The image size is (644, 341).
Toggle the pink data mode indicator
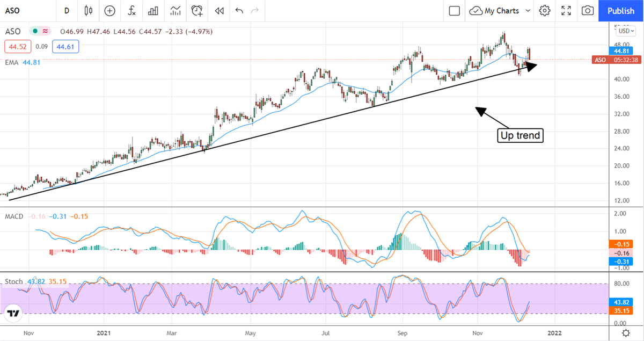coord(45,32)
